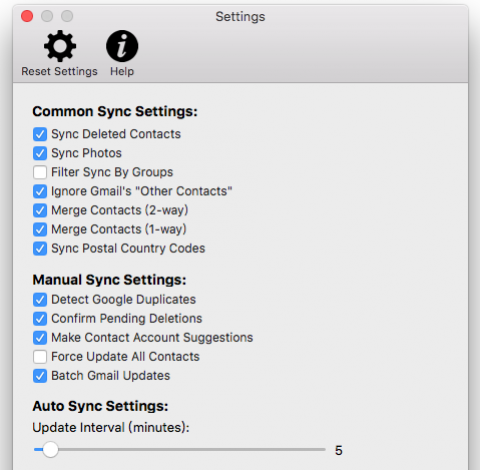Open Help via the info icon
Screen dimensions: 480x470
(x=122, y=46)
